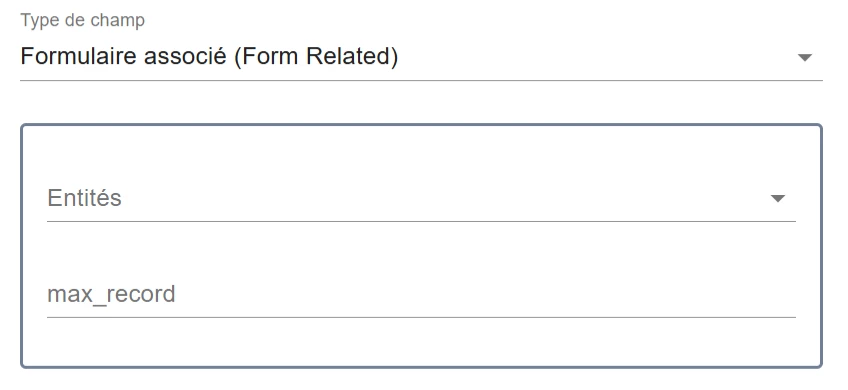848x390 pixels.
Task: Place the cursor in the max_record textbox
Action: pos(421,295)
